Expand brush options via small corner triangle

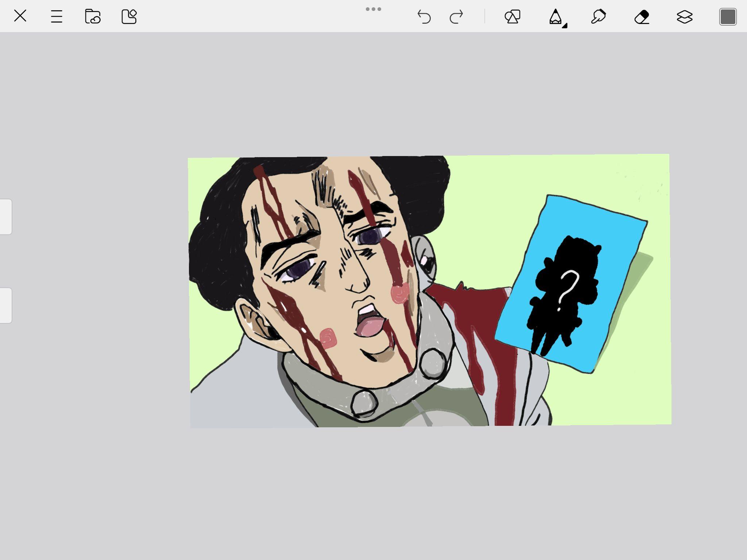[565, 26]
